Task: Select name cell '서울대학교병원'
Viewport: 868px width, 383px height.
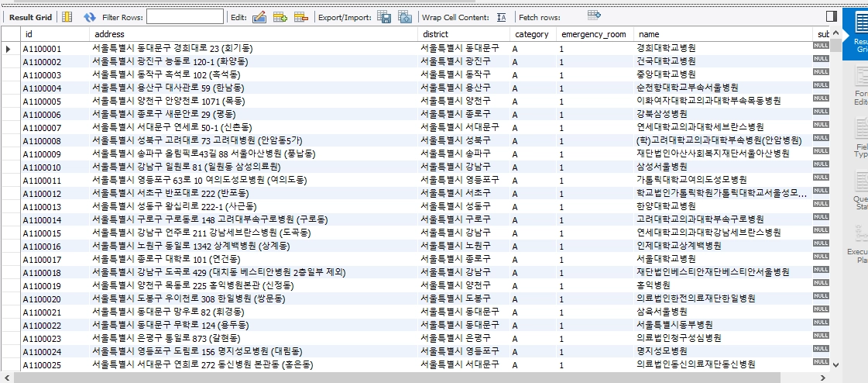Action: (723, 260)
